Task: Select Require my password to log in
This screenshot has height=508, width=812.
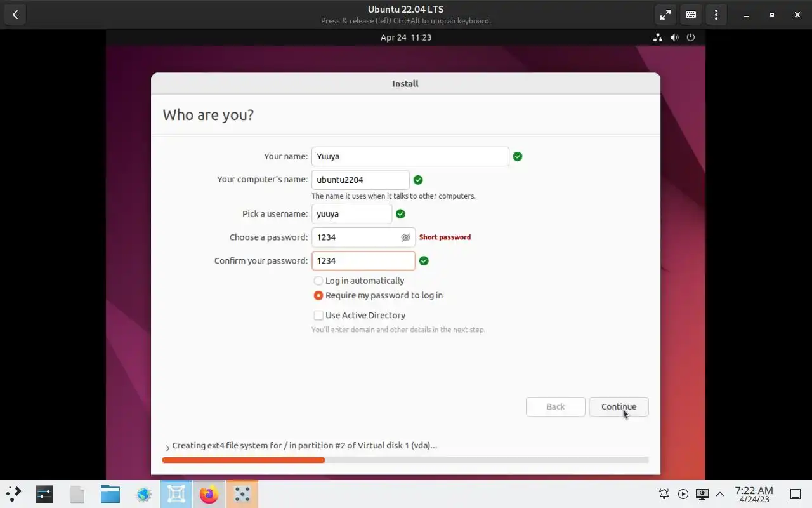Action: 378,295
